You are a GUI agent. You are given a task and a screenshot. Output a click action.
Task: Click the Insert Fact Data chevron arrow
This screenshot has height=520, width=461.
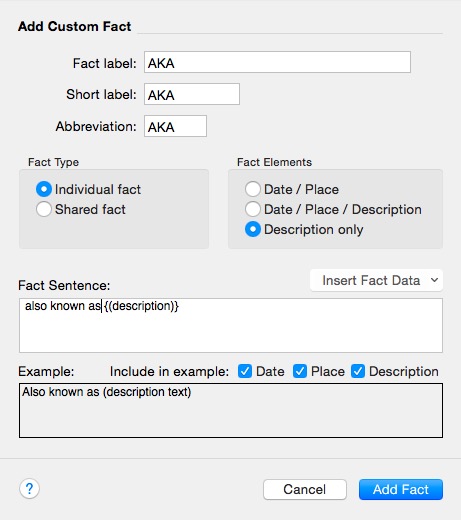coord(434,280)
